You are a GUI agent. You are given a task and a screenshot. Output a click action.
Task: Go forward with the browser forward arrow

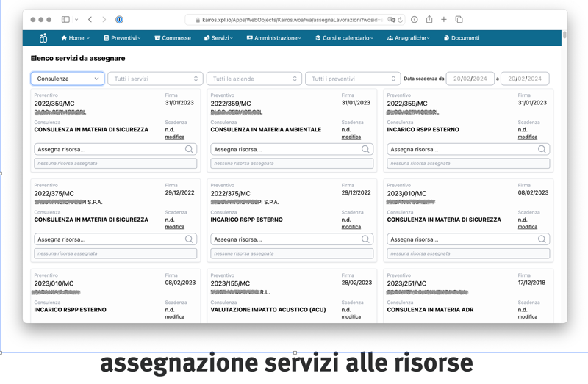pyautogui.click(x=104, y=20)
